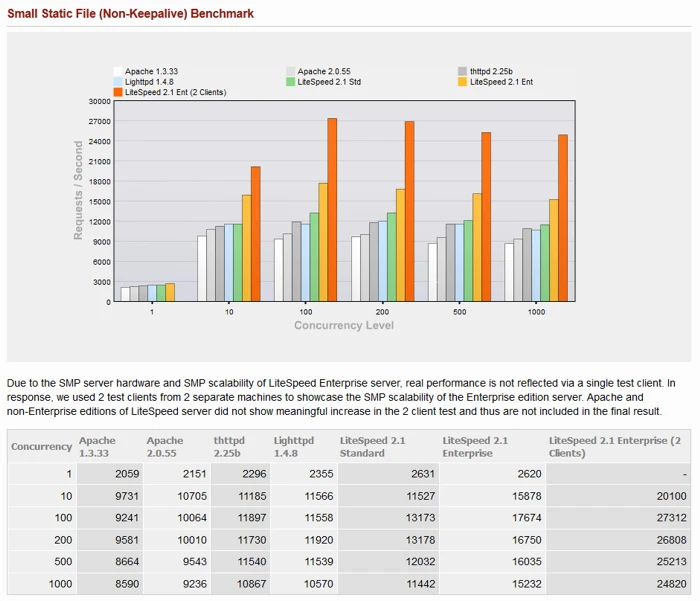Click the table cell with value 11897

241,518
